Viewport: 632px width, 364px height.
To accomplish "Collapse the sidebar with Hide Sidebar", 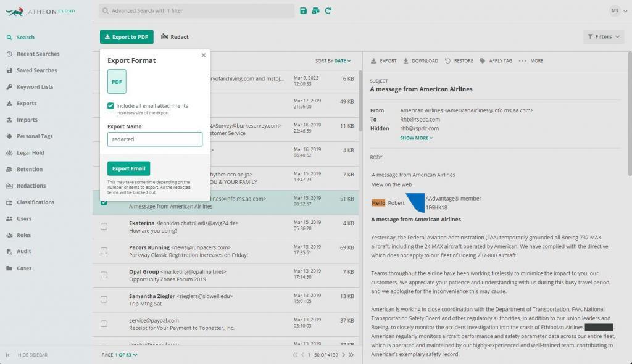I will click(x=27, y=355).
